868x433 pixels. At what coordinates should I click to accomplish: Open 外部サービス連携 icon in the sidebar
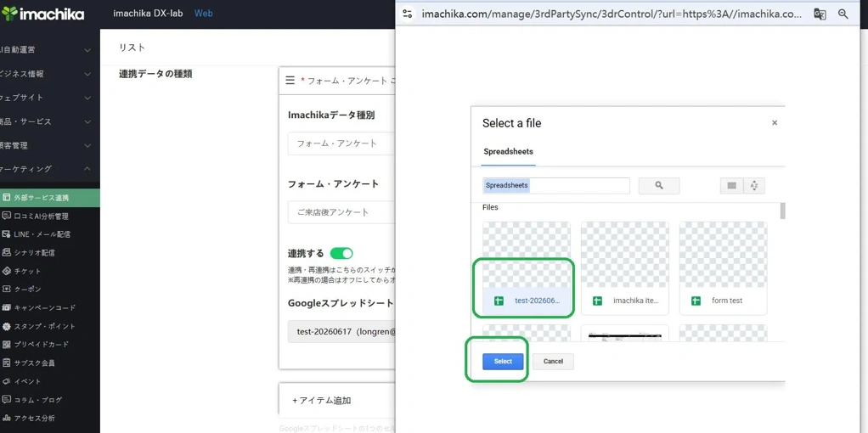[7, 198]
